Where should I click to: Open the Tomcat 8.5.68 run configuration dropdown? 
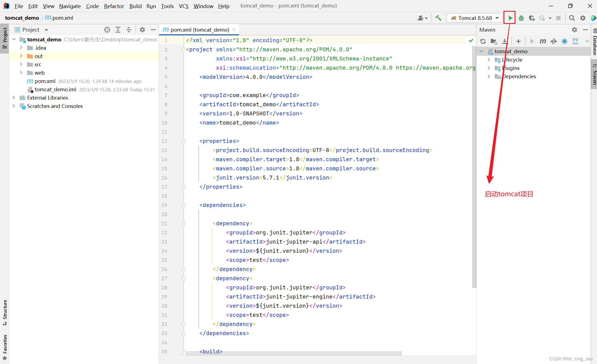(475, 18)
